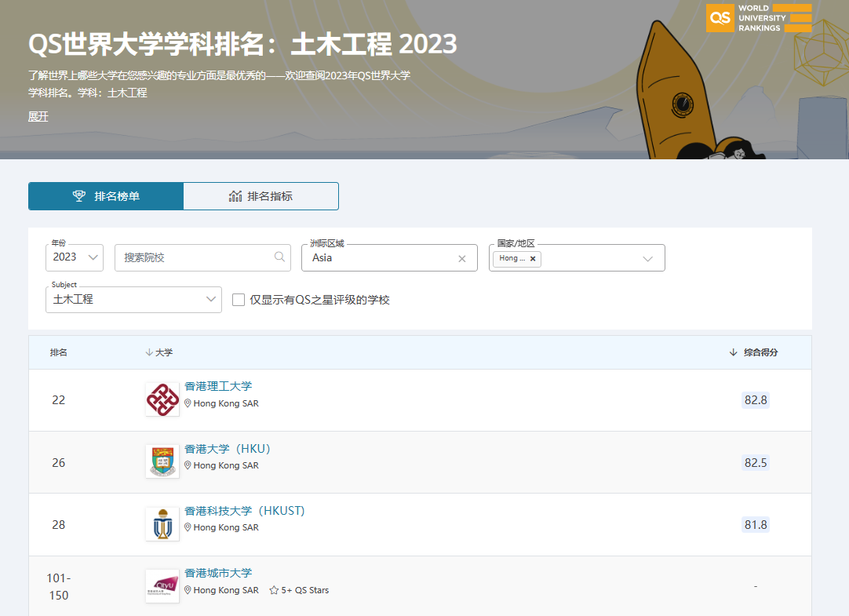Click the 香港理工大学 logo thumbnail
849x616 pixels.
(162, 399)
